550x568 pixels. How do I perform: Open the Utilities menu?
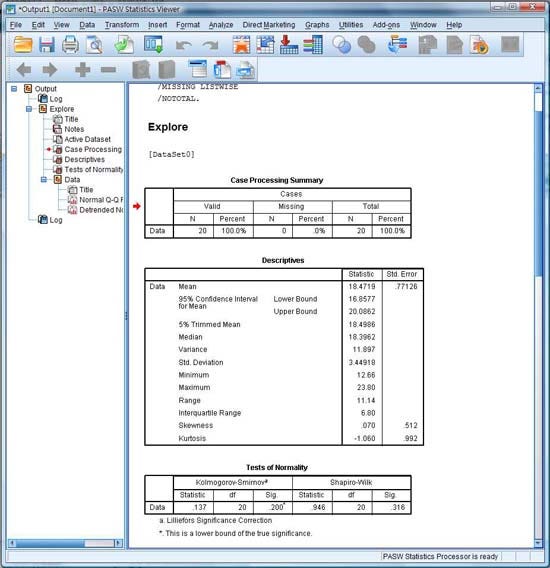pyautogui.click(x=351, y=25)
